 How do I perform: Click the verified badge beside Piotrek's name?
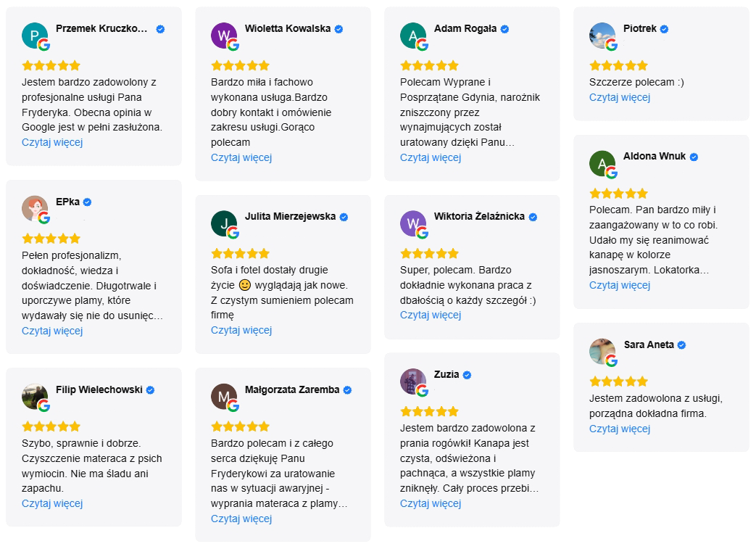(664, 29)
